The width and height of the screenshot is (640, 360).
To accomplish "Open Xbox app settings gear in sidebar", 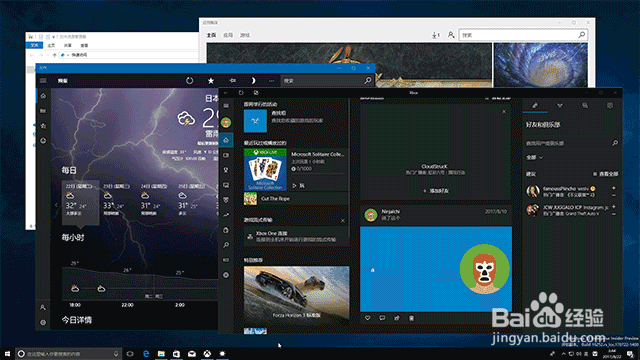I will [x=226, y=275].
